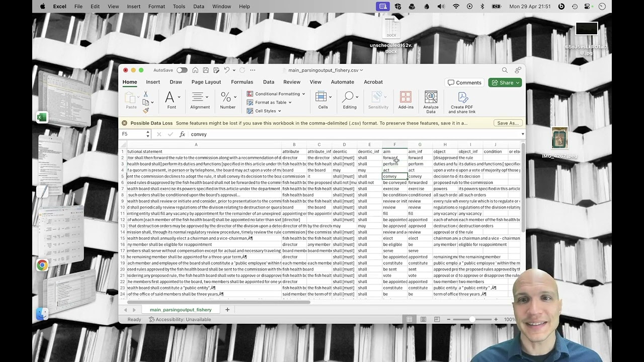Click the Format Painter brush icon
This screenshot has width=644, height=362.
click(145, 110)
